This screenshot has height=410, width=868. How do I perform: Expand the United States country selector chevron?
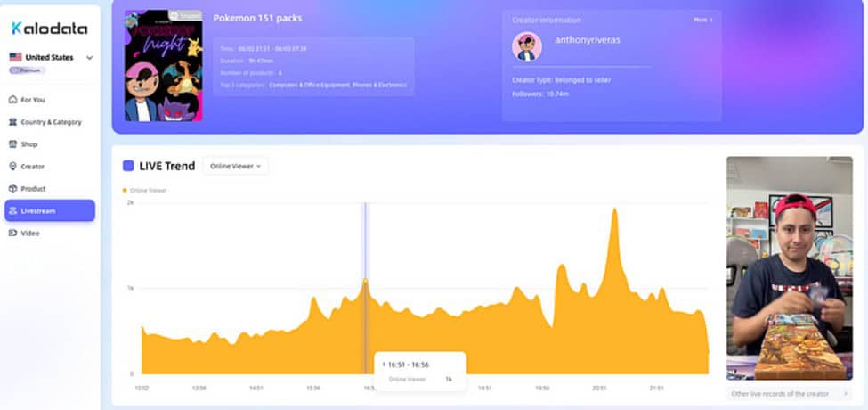point(90,58)
